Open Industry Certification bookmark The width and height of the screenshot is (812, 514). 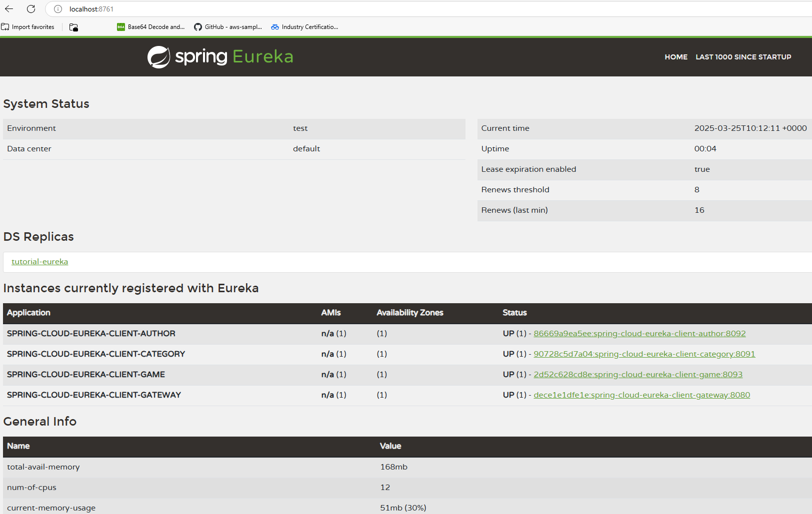pos(304,27)
